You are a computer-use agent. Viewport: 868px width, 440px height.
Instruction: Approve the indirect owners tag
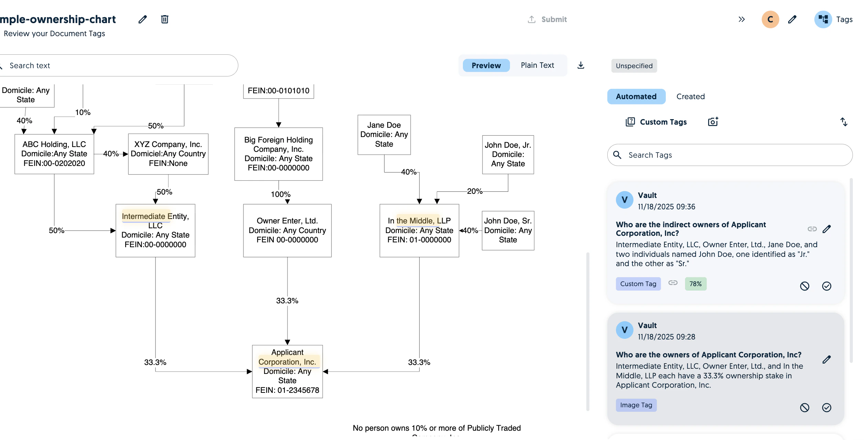(x=827, y=286)
